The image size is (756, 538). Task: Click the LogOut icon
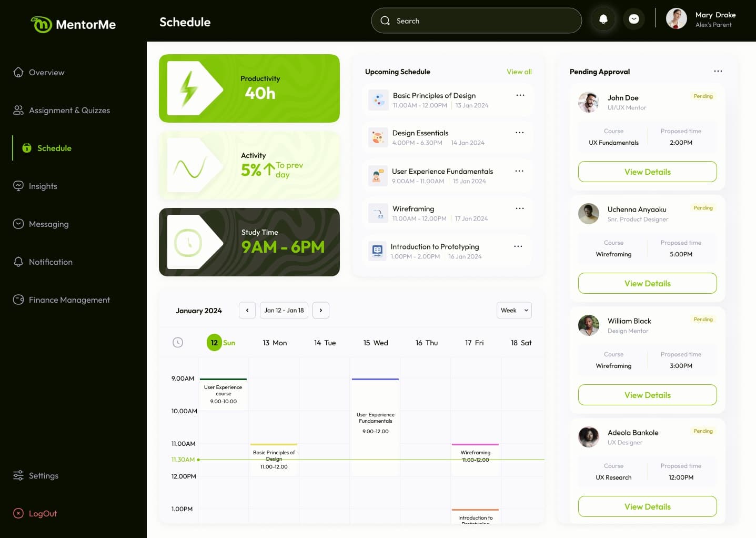pos(18,513)
